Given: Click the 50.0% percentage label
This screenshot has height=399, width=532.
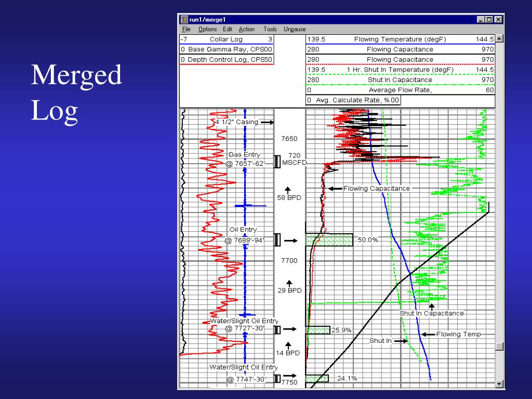Looking at the screenshot, I should (368, 240).
